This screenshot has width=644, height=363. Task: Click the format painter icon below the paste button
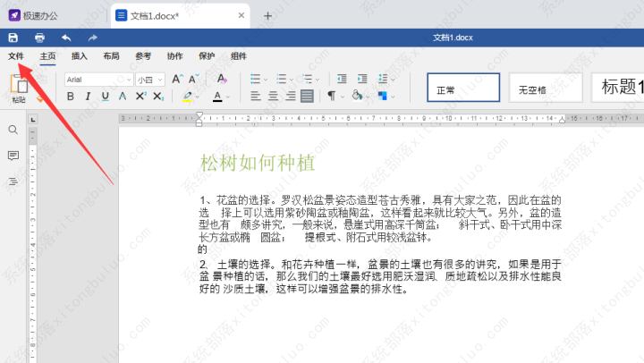click(x=40, y=99)
